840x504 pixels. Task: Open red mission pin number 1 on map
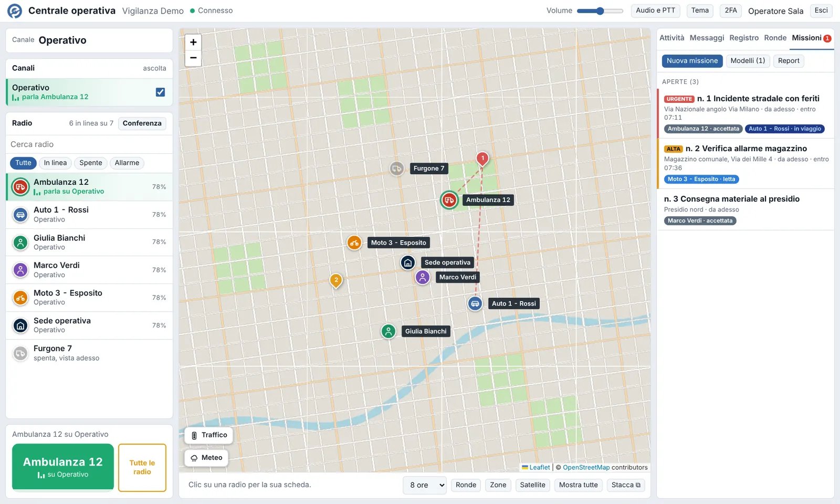tap(482, 159)
